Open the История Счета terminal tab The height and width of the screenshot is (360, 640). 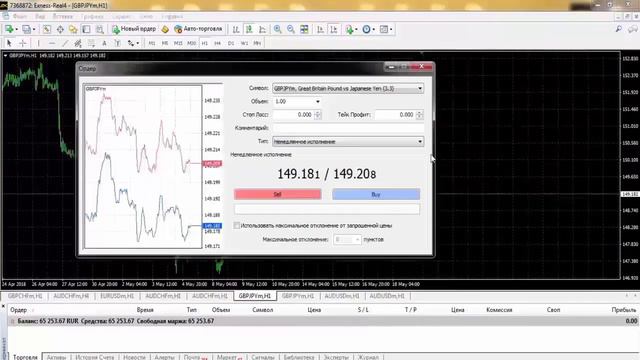[95, 357]
